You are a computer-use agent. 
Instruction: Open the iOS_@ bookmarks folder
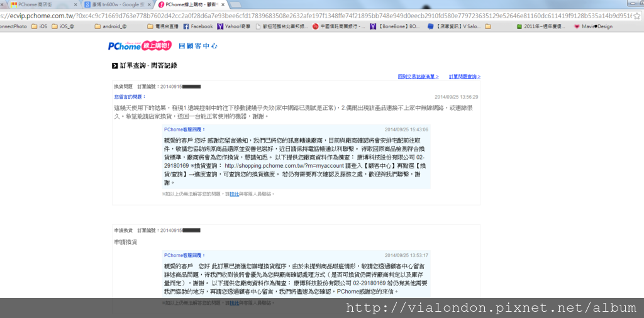[x=63, y=26]
